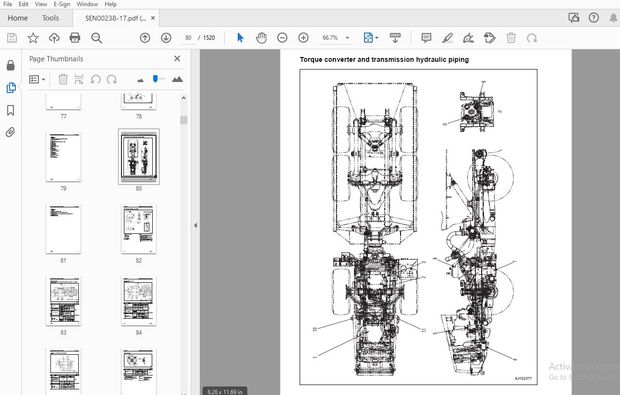Reduce thumbnail size small mountains icon

point(140,80)
